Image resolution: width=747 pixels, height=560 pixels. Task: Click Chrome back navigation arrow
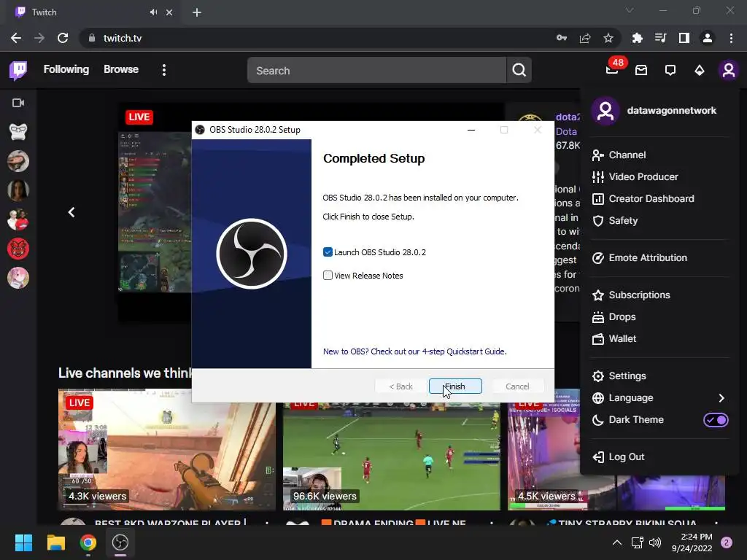(16, 38)
